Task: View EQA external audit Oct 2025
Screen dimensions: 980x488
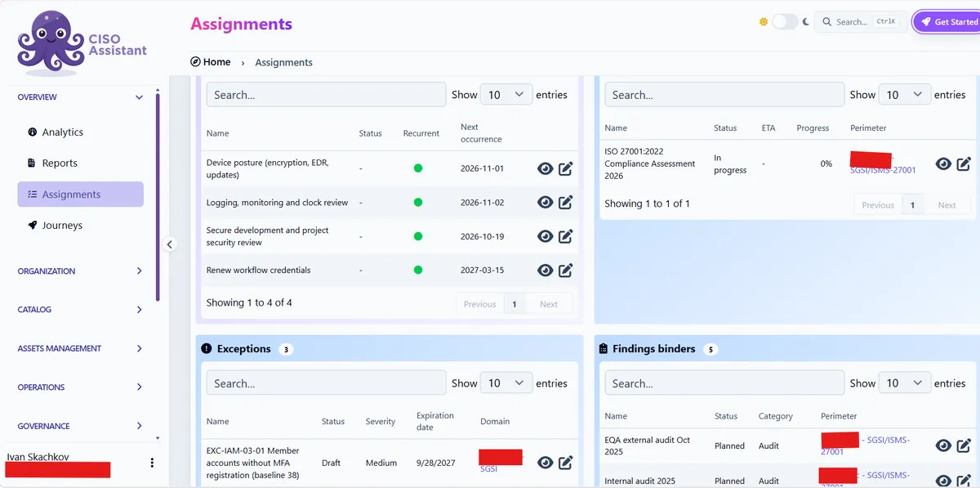Action: (x=943, y=445)
